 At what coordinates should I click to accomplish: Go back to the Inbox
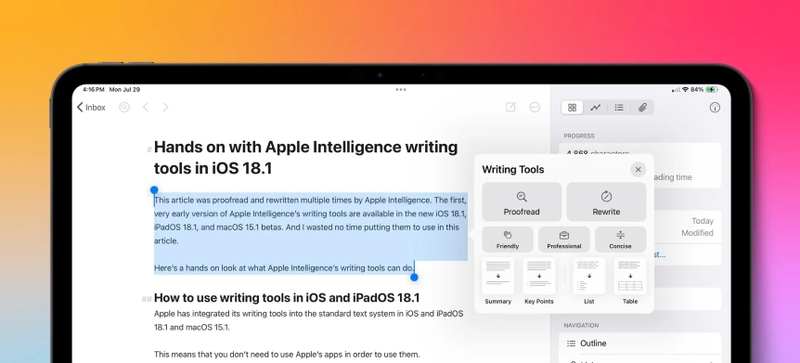[91, 107]
